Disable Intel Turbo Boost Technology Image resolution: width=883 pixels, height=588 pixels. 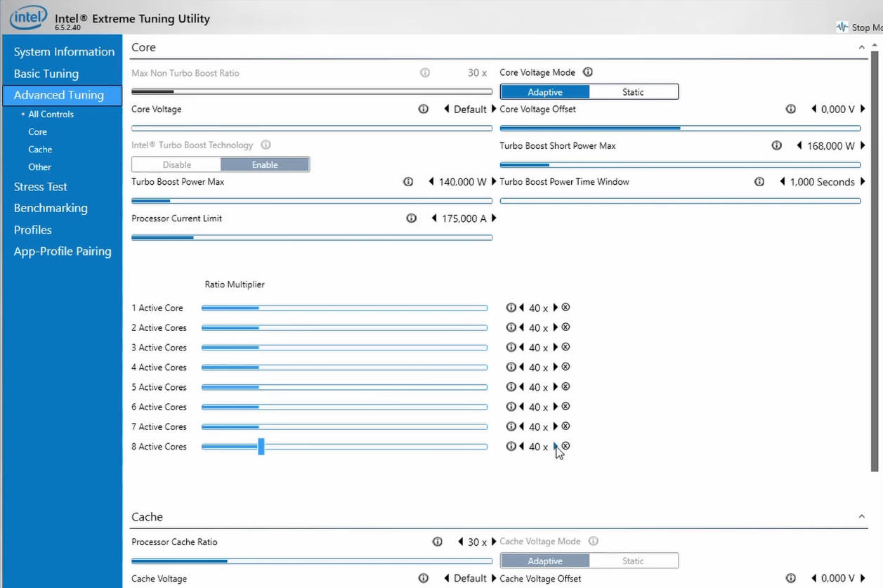point(177,164)
